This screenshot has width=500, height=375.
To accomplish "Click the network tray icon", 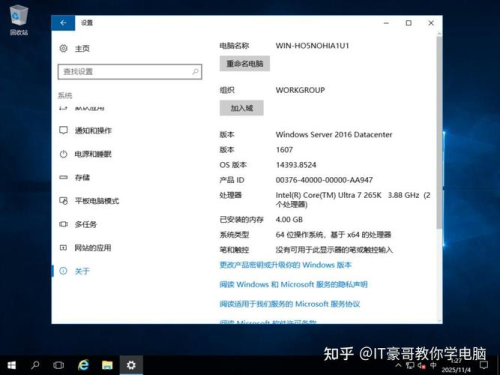I will click(410, 366).
